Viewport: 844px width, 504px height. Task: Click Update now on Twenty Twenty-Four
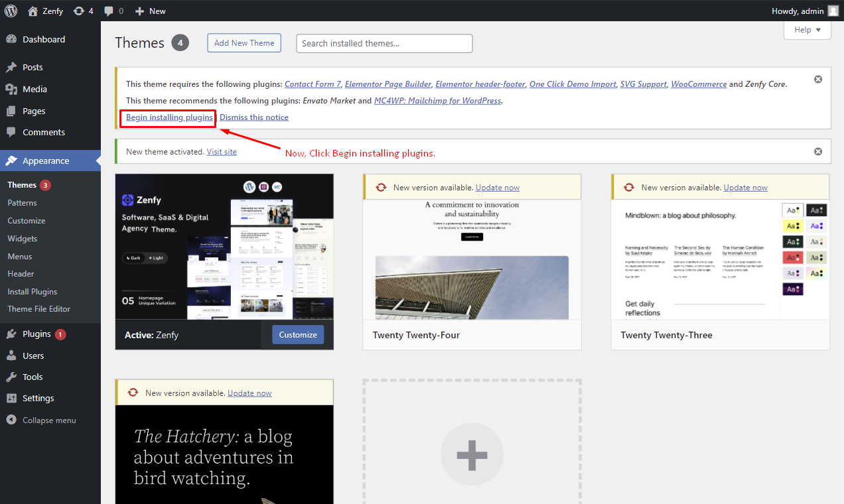498,188
